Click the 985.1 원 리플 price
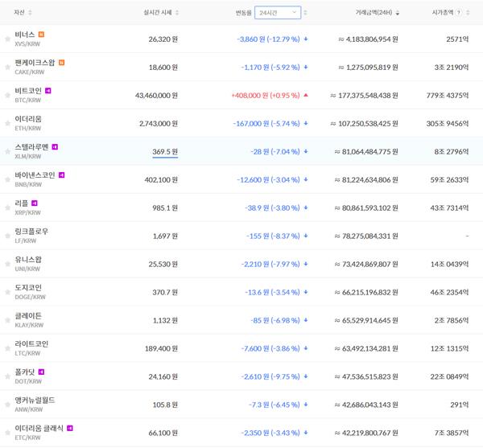 165,208
